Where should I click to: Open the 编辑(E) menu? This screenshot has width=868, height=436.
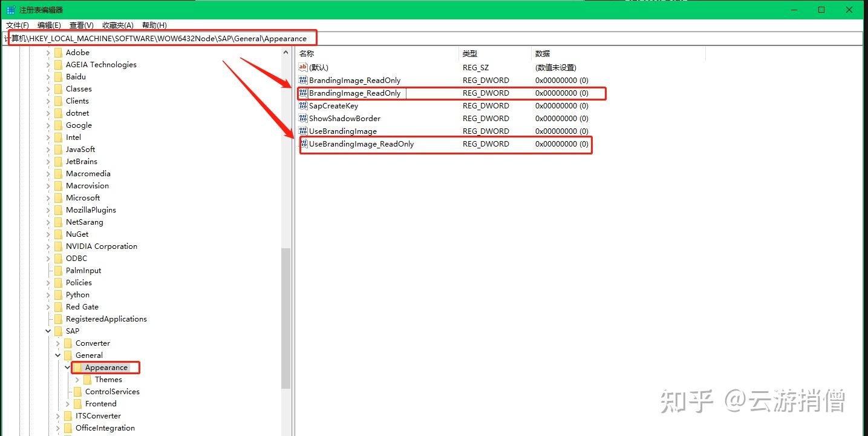[49, 25]
